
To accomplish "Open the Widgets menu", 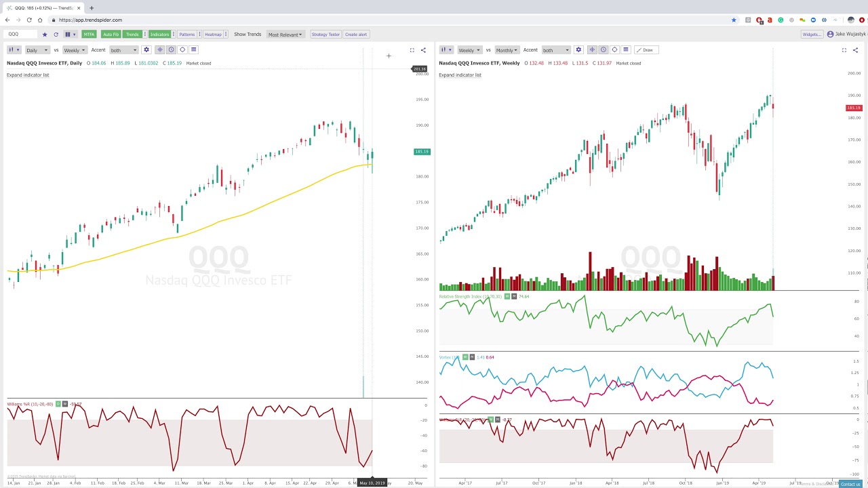I will [812, 35].
